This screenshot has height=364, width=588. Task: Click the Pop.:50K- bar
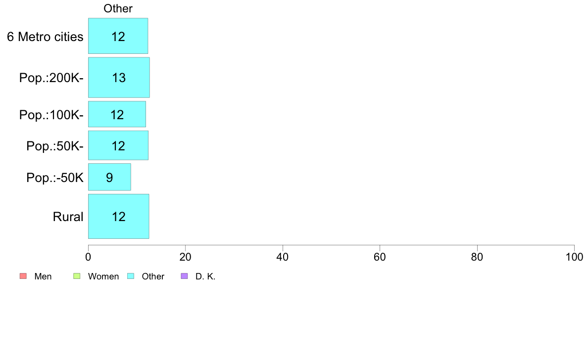pyautogui.click(x=118, y=146)
